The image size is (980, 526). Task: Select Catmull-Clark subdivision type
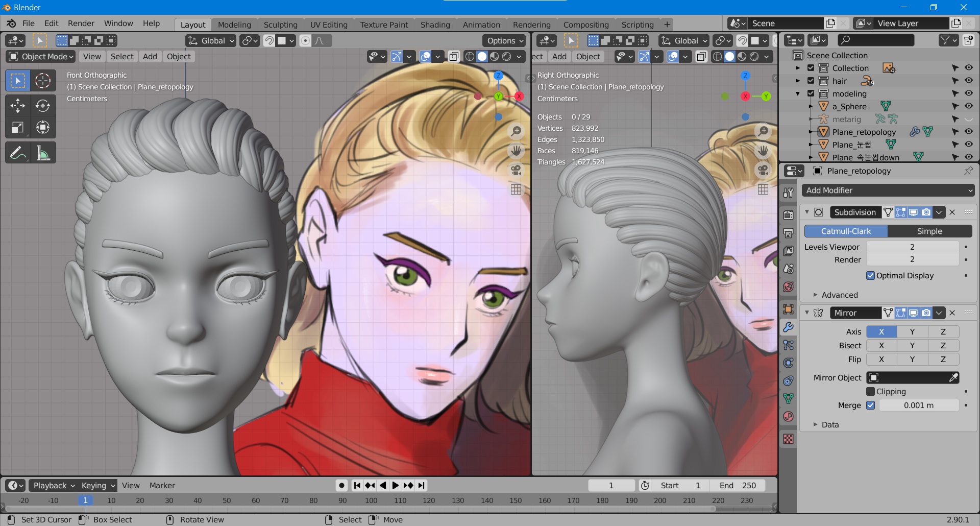[846, 231]
